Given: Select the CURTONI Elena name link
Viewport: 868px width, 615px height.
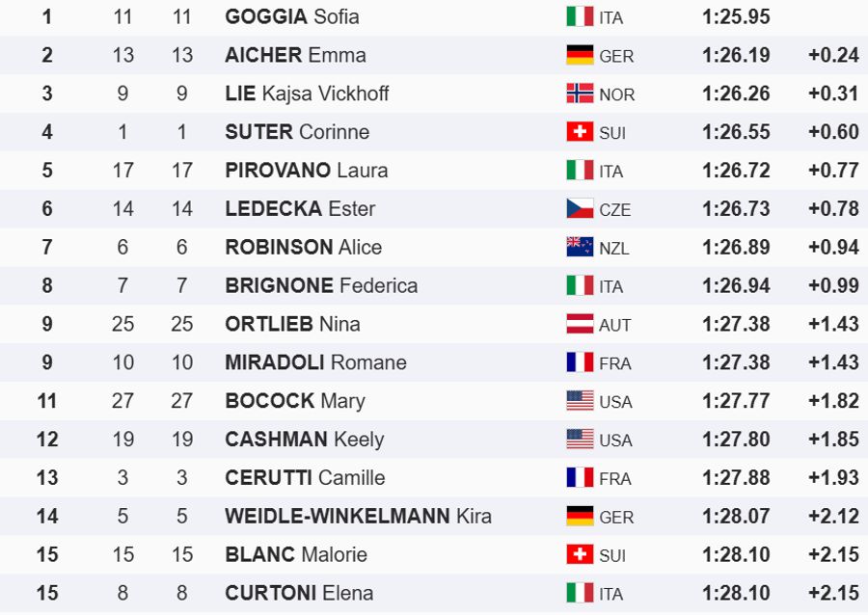Looking at the screenshot, I should pyautogui.click(x=299, y=593).
